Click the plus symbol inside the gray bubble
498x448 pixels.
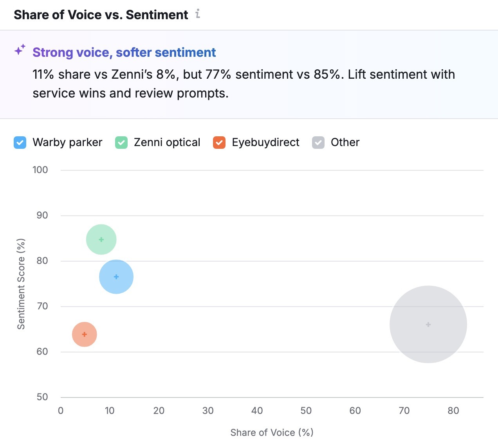[428, 324]
